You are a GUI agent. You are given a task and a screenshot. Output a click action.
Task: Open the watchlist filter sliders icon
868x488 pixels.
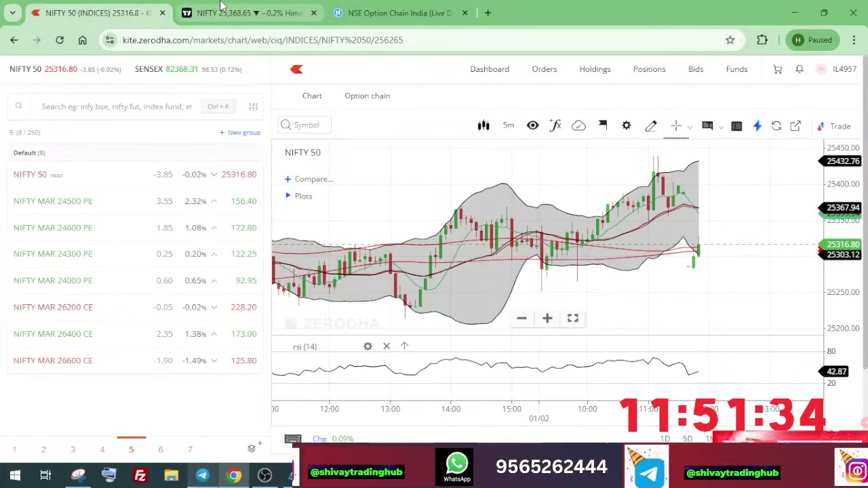[253, 106]
